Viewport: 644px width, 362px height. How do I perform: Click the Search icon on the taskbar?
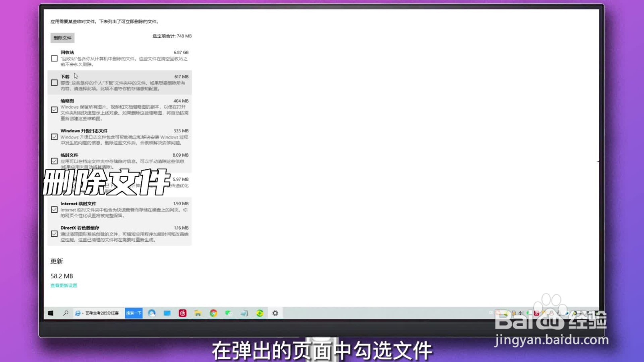click(x=66, y=313)
